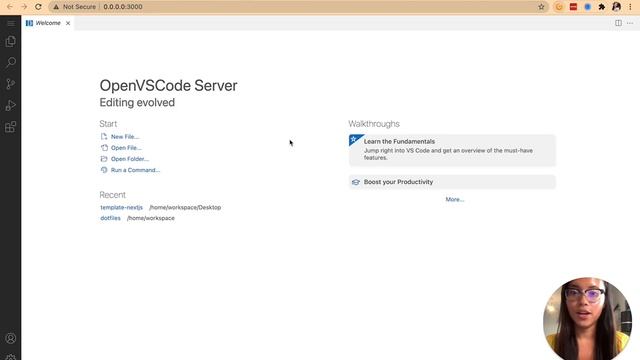Open the hamburger application menu

pos(11,23)
